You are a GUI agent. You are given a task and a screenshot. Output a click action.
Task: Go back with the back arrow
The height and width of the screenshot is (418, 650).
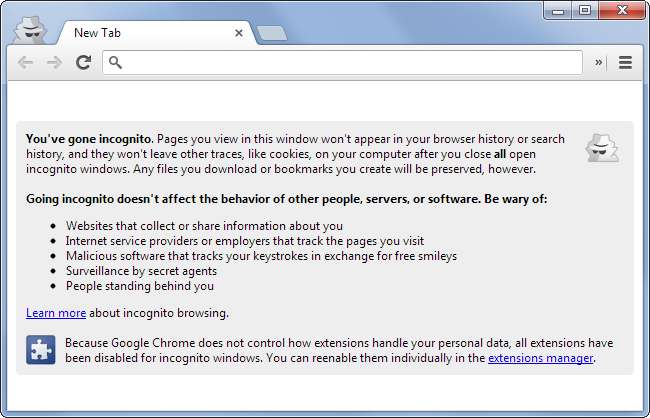pyautogui.click(x=27, y=62)
